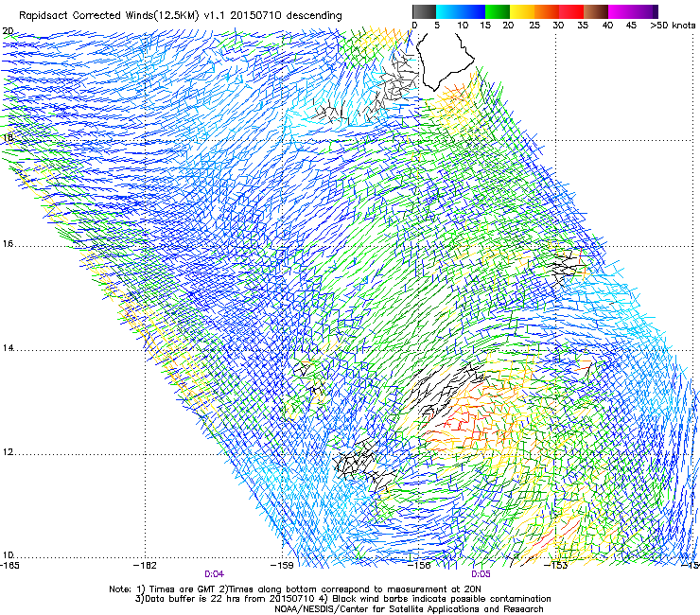Click the longitude label "-162" on the bottom axis
Screen dimensions: 700x615
click(x=145, y=566)
